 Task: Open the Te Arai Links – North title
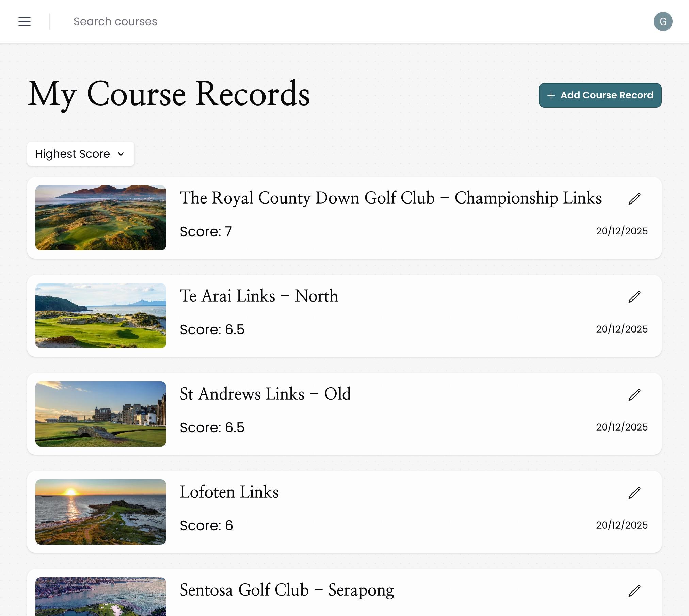coord(259,296)
